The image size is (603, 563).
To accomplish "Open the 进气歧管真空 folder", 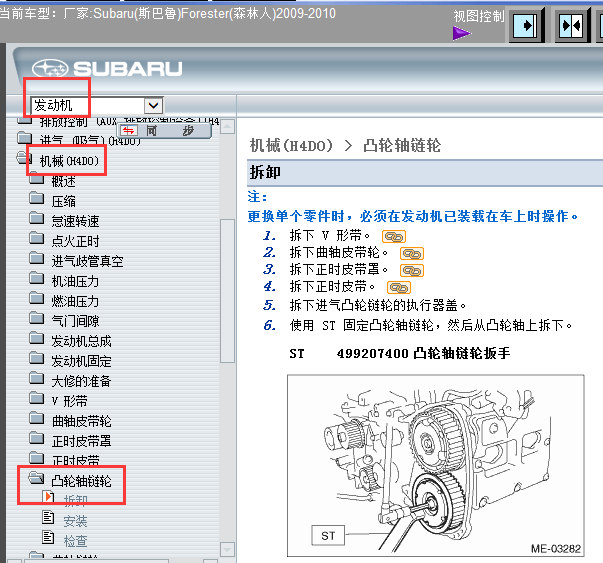I will (x=88, y=261).
